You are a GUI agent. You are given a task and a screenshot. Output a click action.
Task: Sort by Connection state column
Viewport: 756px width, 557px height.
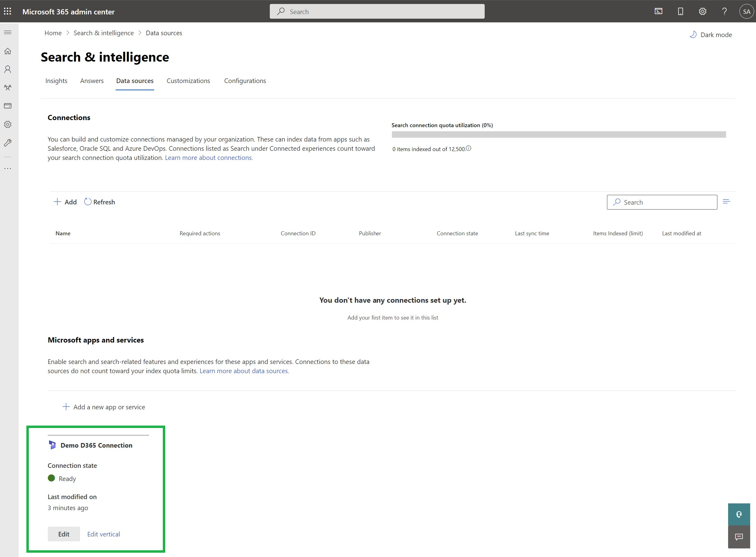(457, 233)
